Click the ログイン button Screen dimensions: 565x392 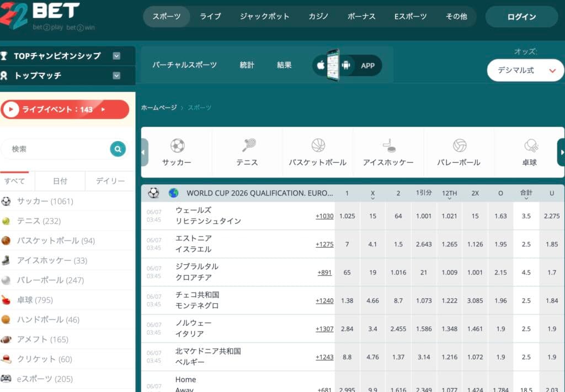(521, 17)
